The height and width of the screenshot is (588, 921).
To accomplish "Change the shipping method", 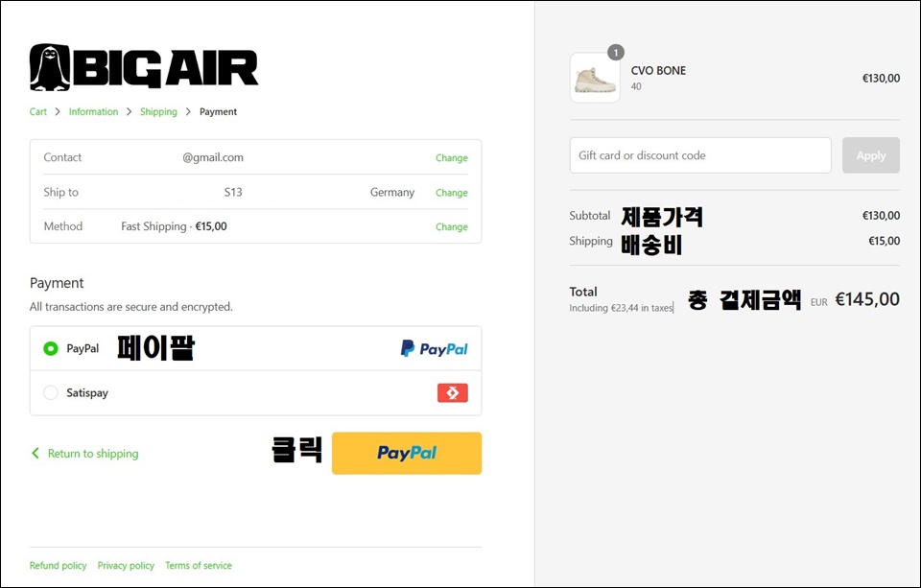I will point(452,226).
